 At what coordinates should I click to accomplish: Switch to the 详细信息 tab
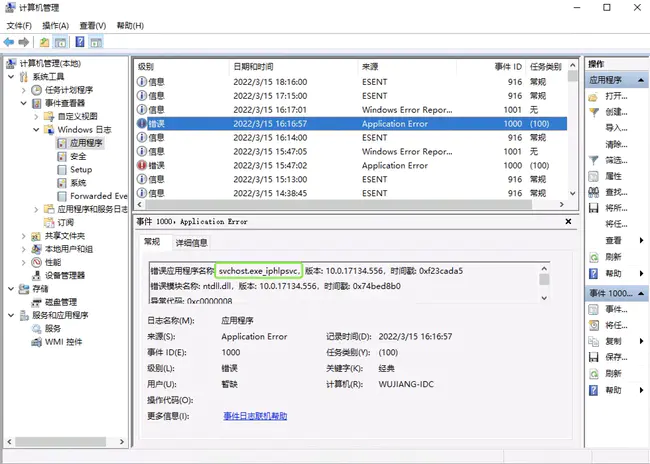191,243
